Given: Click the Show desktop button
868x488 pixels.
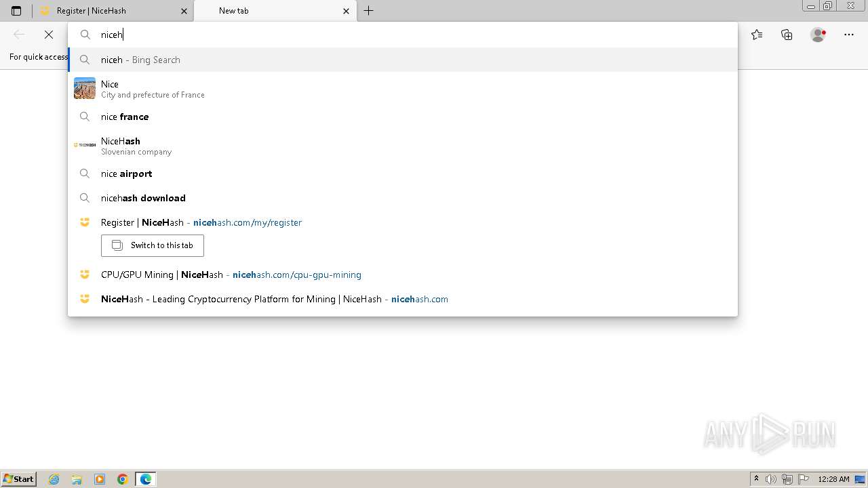Looking at the screenshot, I should pyautogui.click(x=860, y=479).
